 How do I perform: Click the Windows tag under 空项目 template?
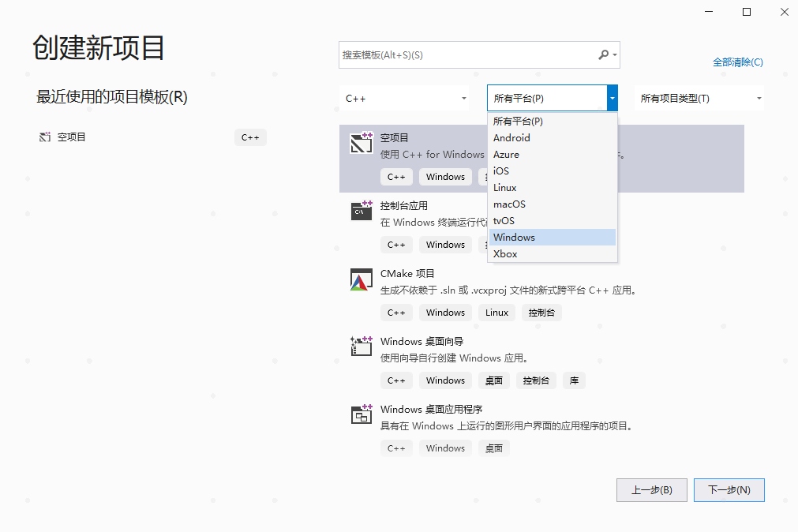click(x=445, y=177)
